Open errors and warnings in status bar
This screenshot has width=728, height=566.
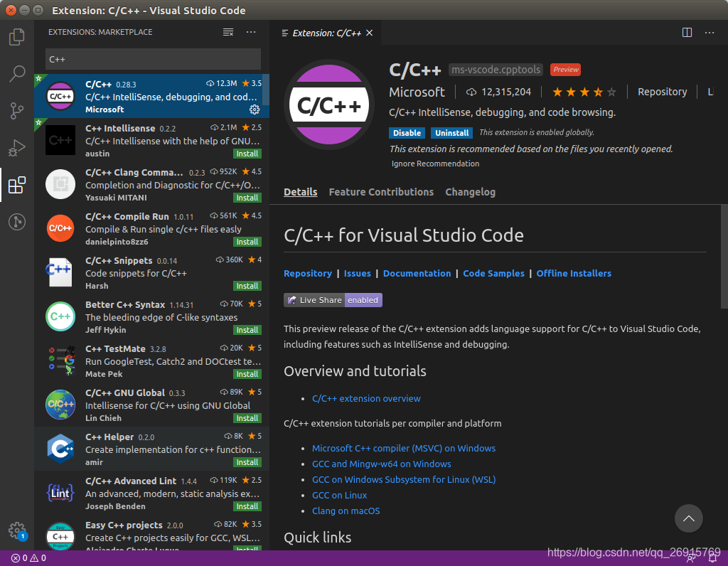pos(28,558)
